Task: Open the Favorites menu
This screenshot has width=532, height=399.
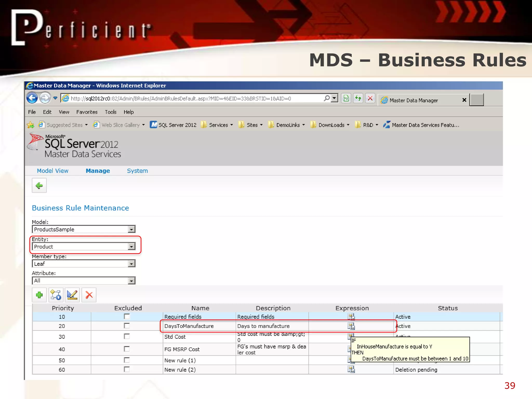Action: click(x=87, y=112)
